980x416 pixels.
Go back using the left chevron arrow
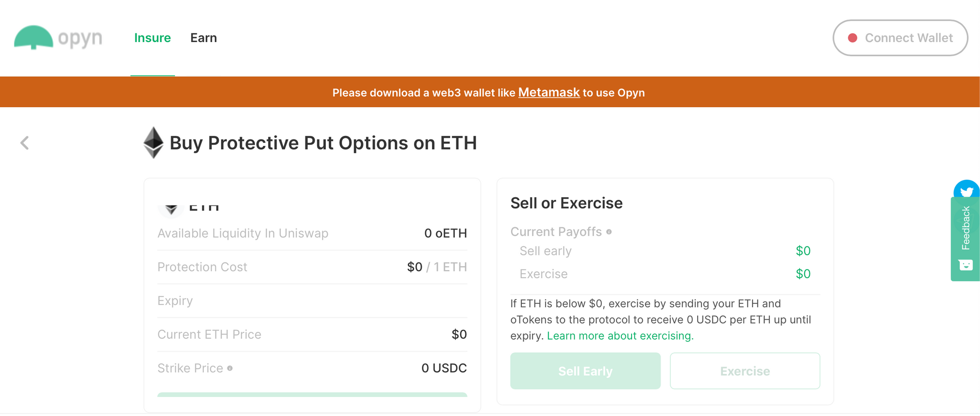coord(24,143)
